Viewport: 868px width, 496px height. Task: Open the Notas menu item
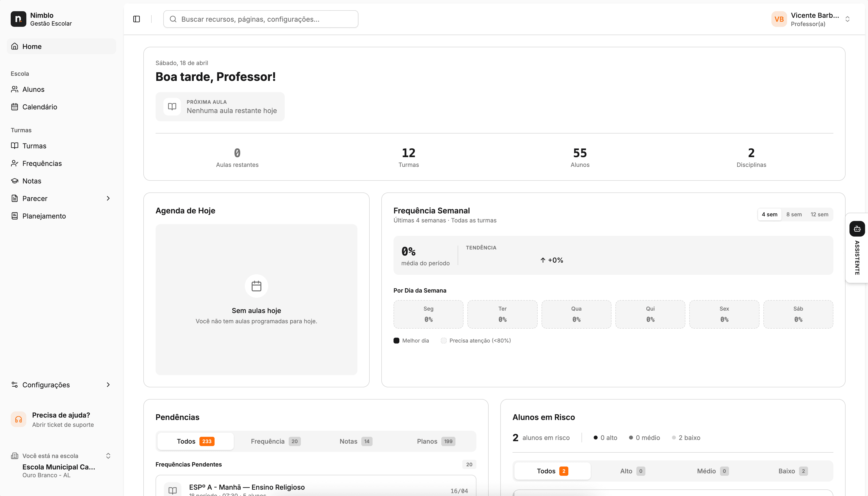[61, 181]
